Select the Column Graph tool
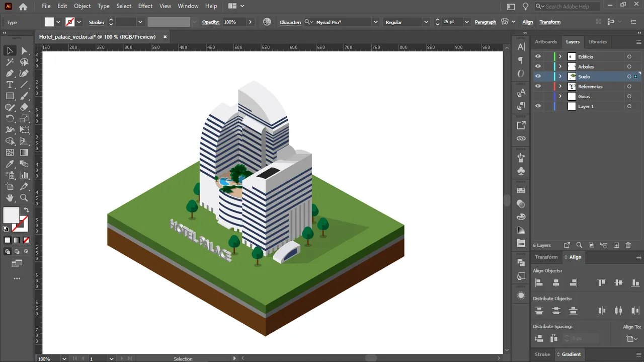This screenshot has height=362, width=644. coord(24,175)
